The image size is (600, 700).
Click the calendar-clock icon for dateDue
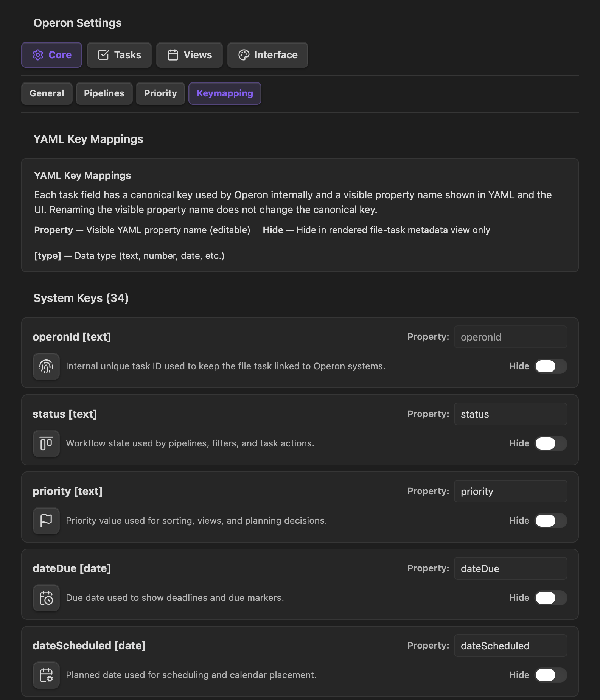click(x=46, y=598)
